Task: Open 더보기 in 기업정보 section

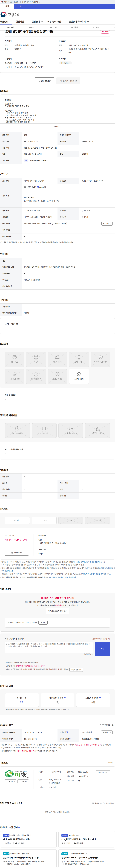Action: click(111, 763)
